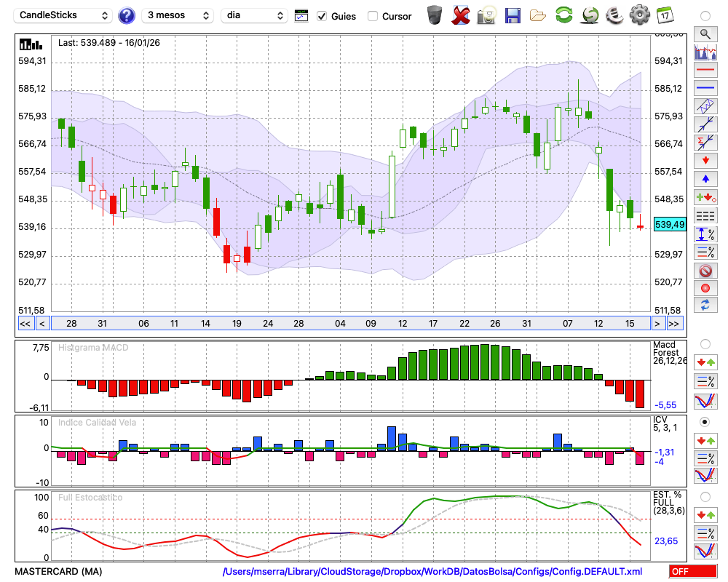Open the CandleSticks chart type dropdown
This screenshot has width=728, height=582.
(x=64, y=15)
